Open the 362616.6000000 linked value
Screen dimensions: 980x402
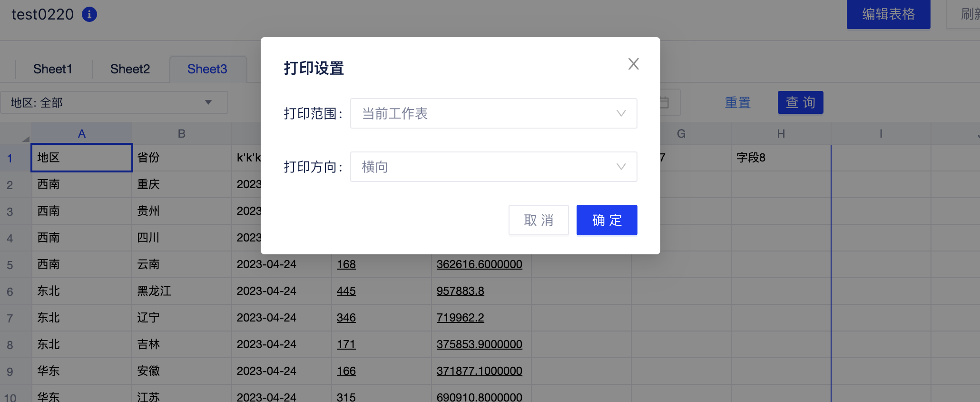(x=479, y=264)
